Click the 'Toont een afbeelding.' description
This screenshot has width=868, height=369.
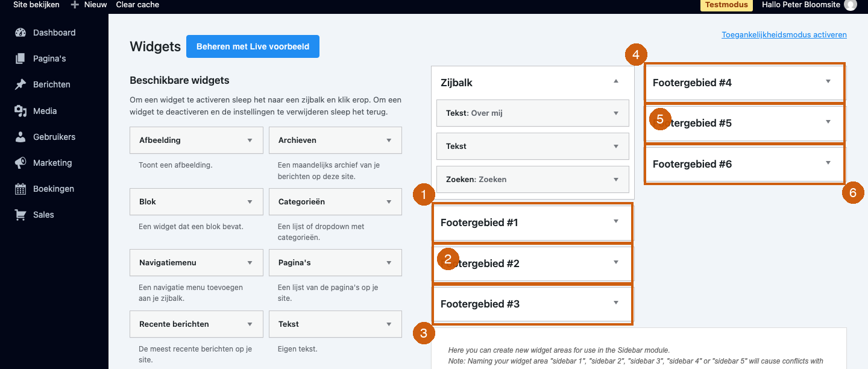pyautogui.click(x=175, y=165)
